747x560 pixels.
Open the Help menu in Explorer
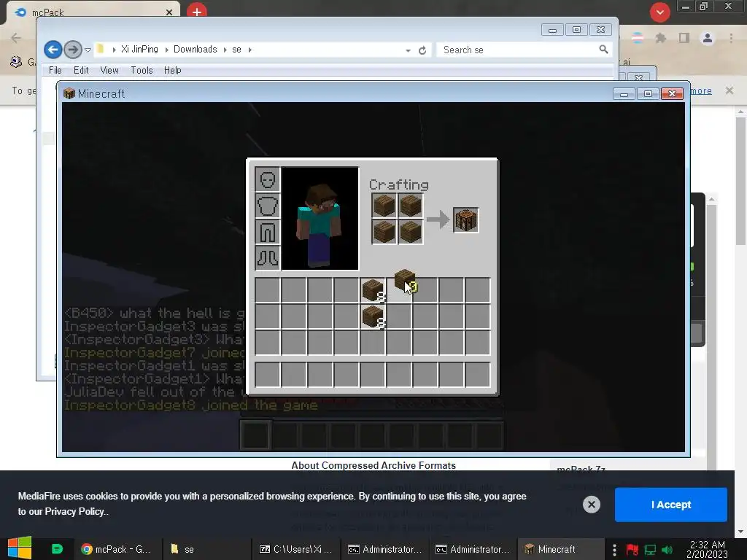tap(172, 70)
